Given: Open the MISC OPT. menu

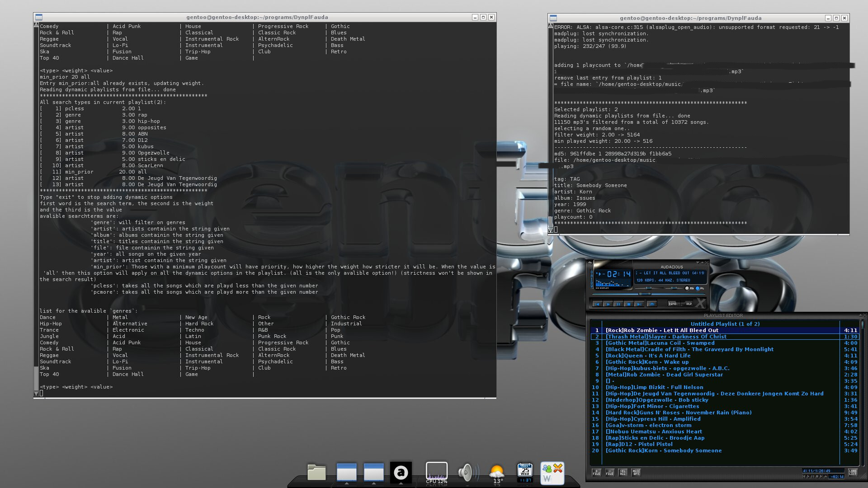Looking at the screenshot, I should (636, 473).
